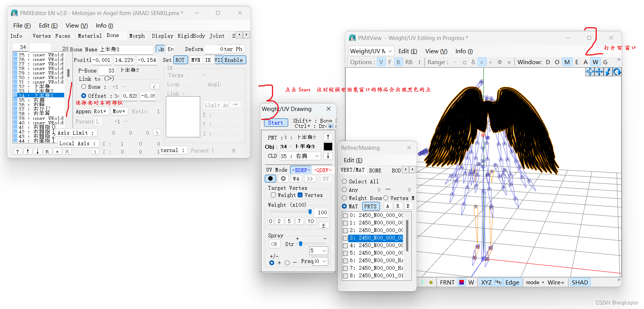Open the G window in PMXView
Screen dimensions: 644x309
[x=605, y=62]
